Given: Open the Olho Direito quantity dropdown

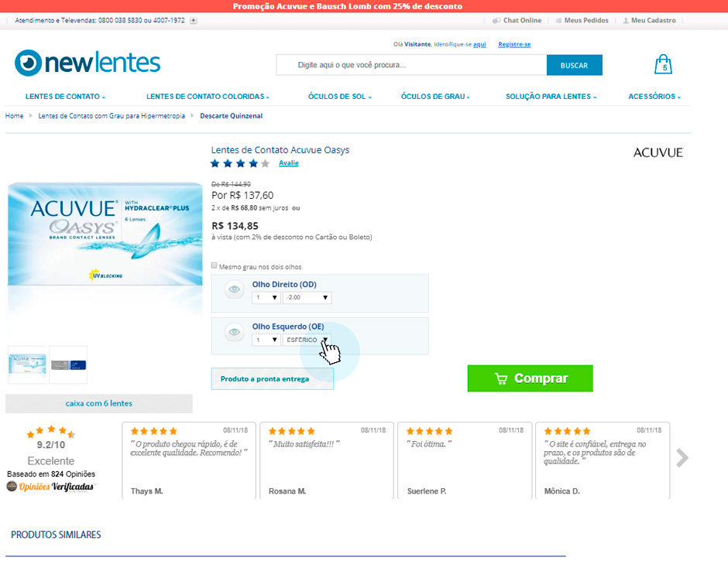Looking at the screenshot, I should [266, 297].
